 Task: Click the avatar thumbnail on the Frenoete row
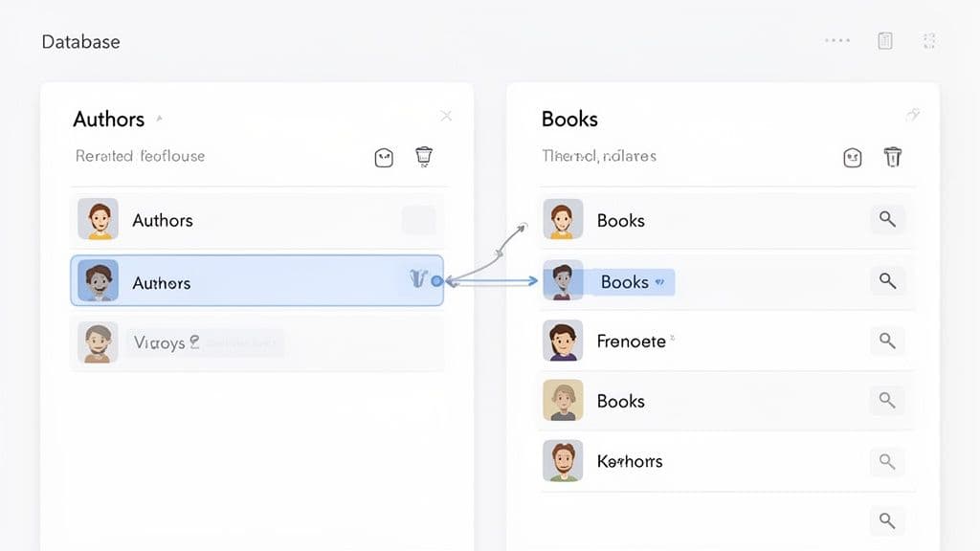point(564,341)
